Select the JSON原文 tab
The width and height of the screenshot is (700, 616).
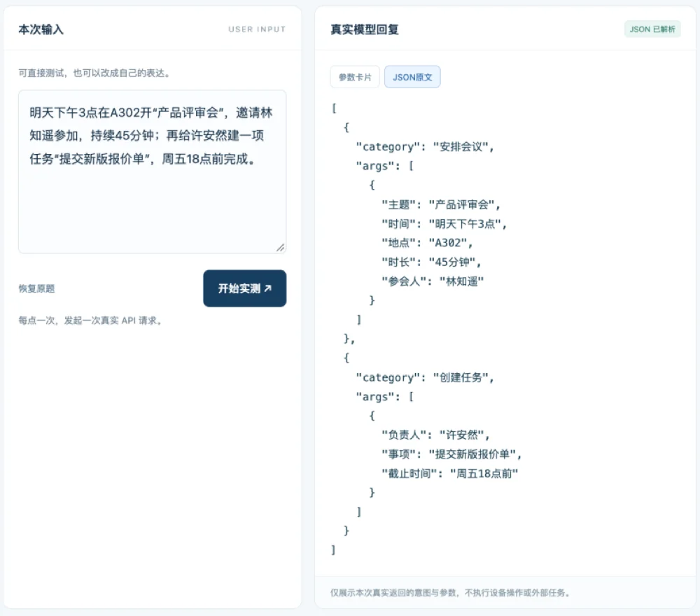coord(412,77)
